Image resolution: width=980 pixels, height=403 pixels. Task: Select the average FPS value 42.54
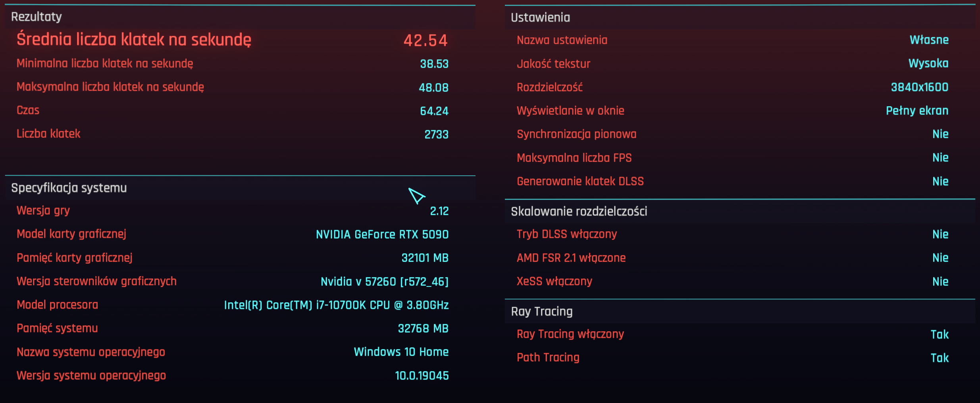click(425, 40)
